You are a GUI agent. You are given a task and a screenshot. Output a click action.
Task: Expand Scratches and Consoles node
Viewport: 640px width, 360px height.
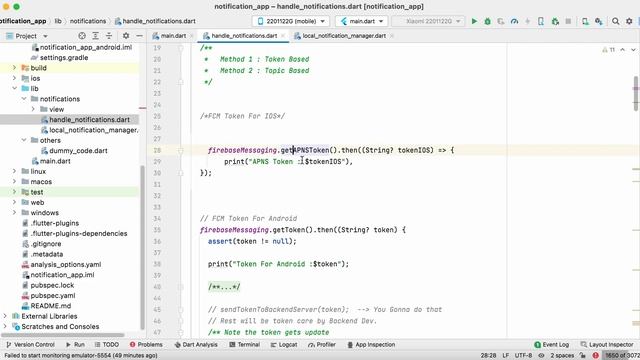coord(5,326)
